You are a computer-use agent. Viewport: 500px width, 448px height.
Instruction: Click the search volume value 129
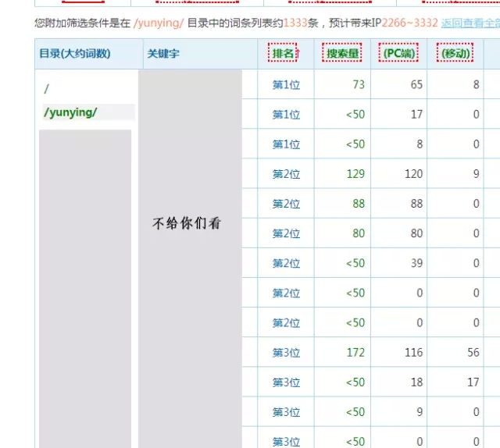tap(355, 174)
